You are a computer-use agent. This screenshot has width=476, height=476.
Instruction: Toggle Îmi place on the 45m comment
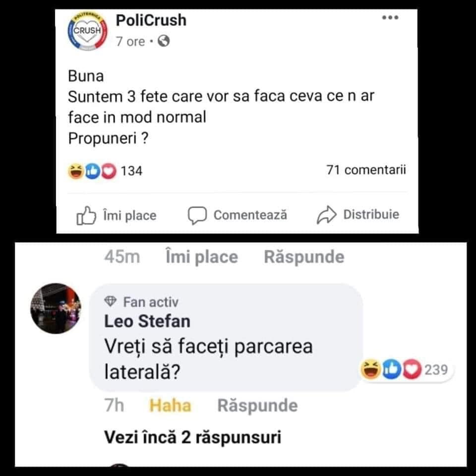click(x=201, y=257)
